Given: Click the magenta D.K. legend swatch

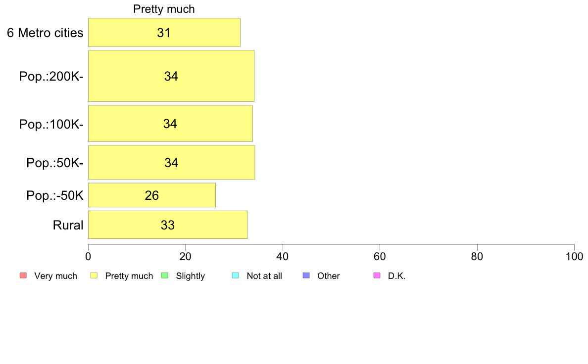Looking at the screenshot, I should [x=377, y=275].
